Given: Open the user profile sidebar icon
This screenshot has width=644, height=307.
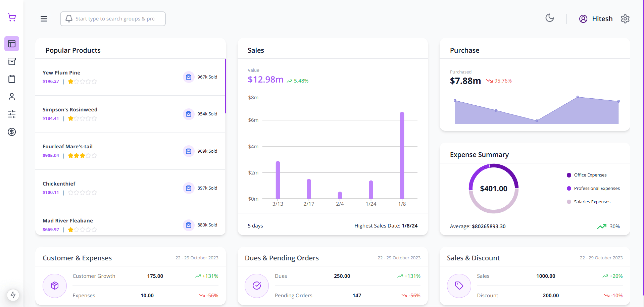Looking at the screenshot, I should pyautogui.click(x=12, y=97).
